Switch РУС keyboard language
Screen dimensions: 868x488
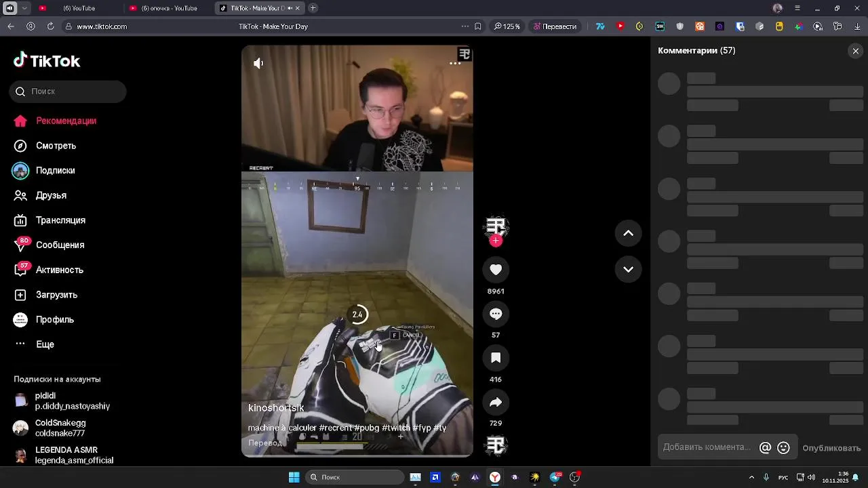783,477
